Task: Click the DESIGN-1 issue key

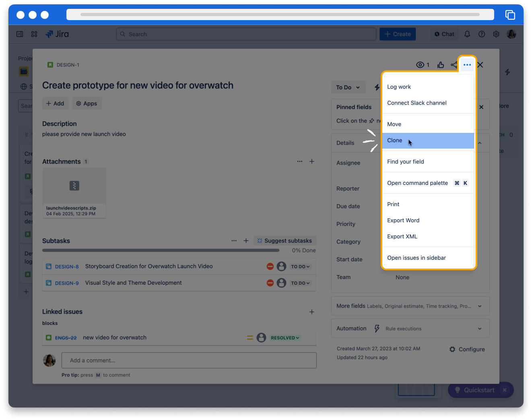Action: pyautogui.click(x=68, y=65)
